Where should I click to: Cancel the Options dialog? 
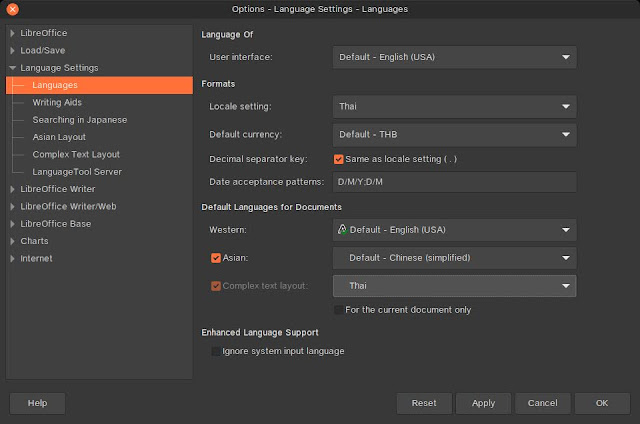tap(542, 403)
